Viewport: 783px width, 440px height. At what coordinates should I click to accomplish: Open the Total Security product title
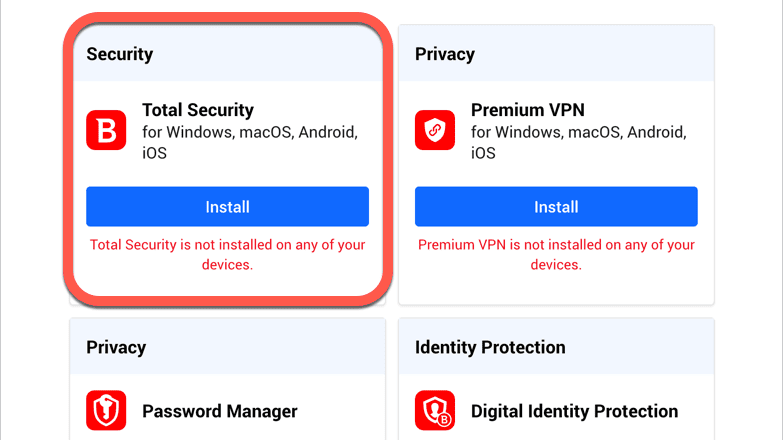pyautogui.click(x=198, y=110)
